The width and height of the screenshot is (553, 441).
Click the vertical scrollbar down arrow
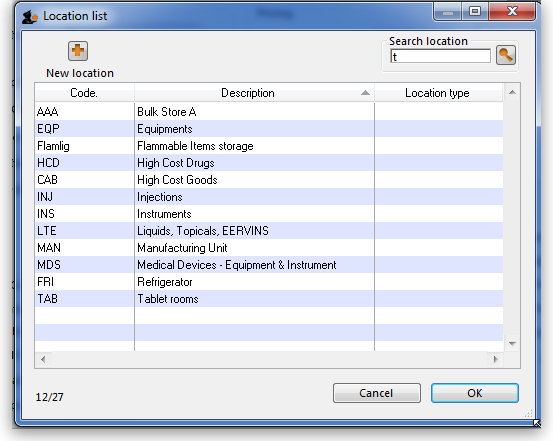point(512,343)
